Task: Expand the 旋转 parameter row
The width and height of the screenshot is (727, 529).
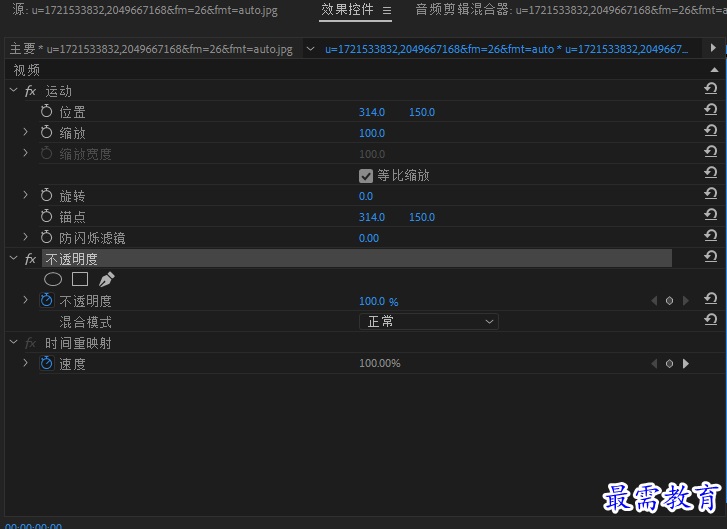Action: click(x=26, y=195)
